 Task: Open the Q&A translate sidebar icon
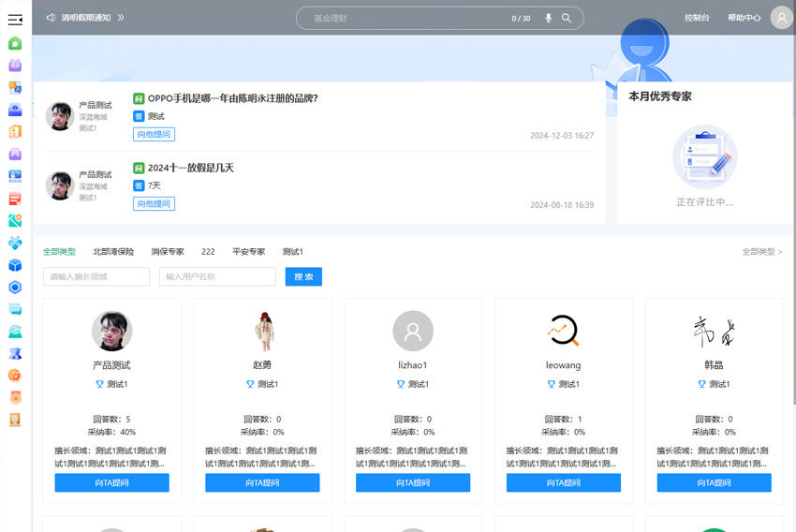[15, 87]
